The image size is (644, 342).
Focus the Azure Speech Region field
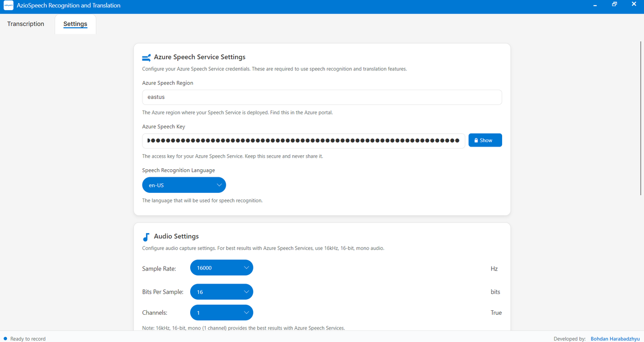pos(322,97)
